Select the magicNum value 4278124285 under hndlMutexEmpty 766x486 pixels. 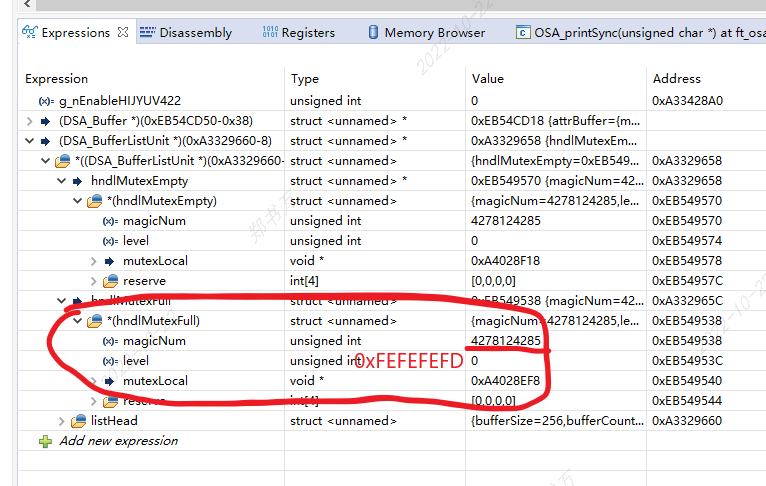click(506, 221)
